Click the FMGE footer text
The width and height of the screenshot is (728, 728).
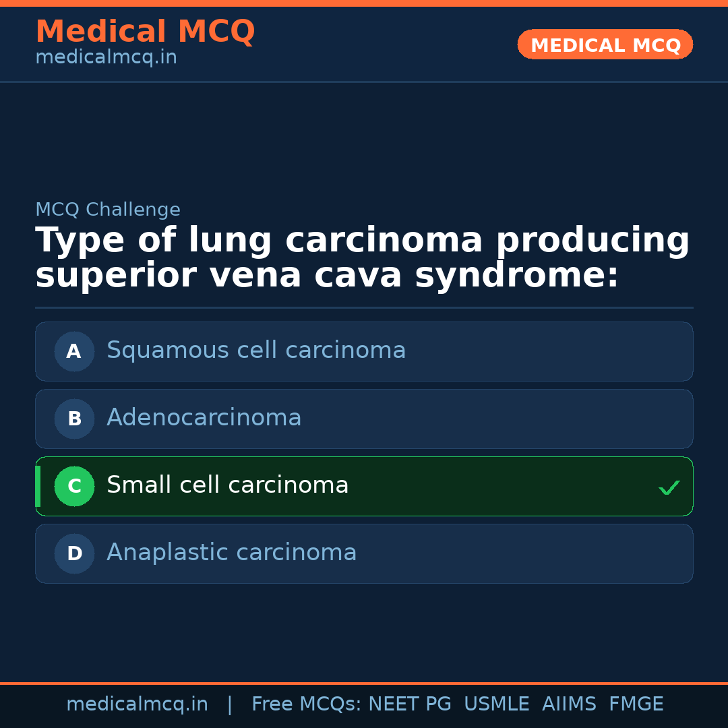636,704
